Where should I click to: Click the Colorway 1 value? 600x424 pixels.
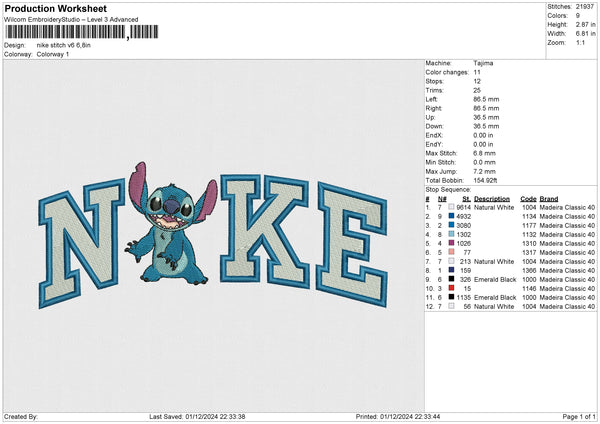pos(53,54)
